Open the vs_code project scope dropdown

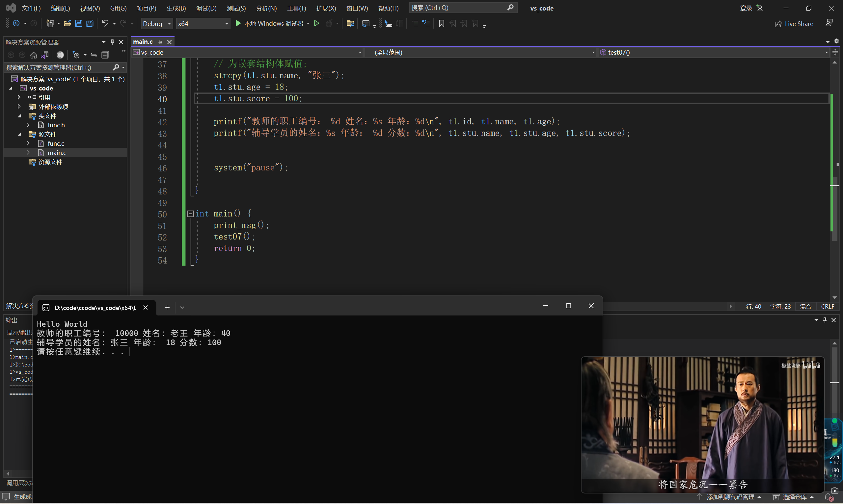(x=247, y=52)
